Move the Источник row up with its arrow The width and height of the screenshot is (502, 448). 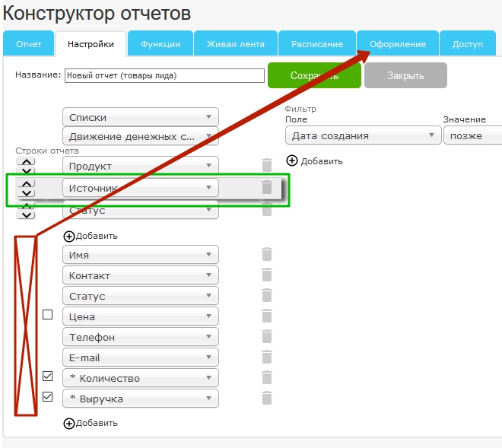[x=26, y=183]
